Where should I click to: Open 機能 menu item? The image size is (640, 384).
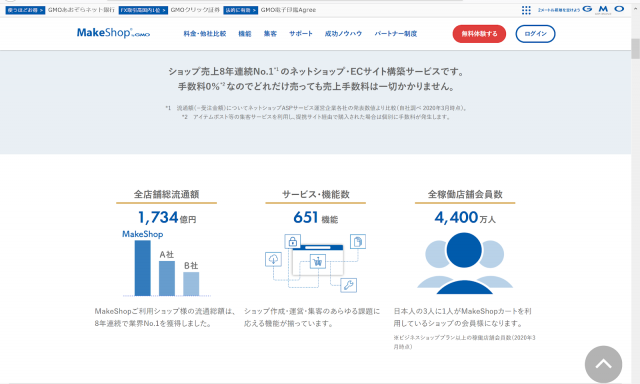(x=245, y=34)
